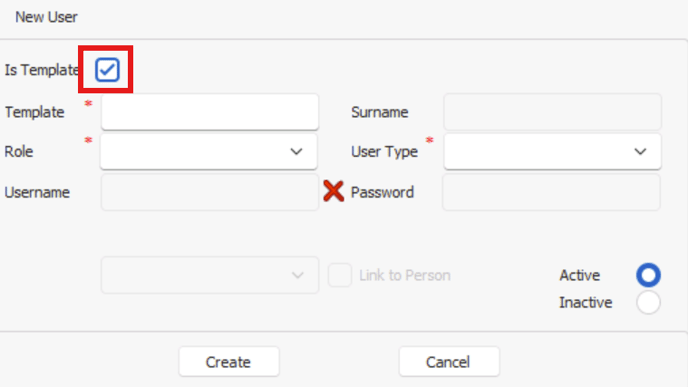This screenshot has width=688, height=387.
Task: Uncheck the Is Template checkbox
Action: pyautogui.click(x=107, y=69)
